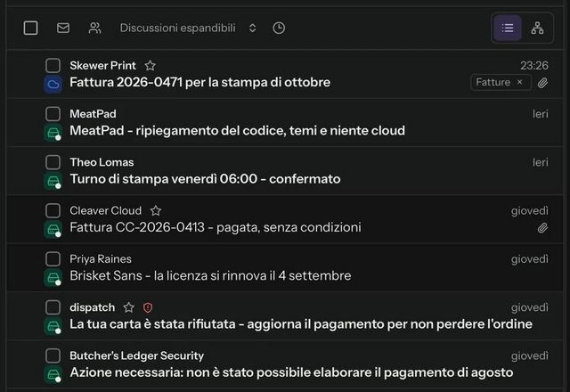This screenshot has width=570, height=392.
Task: Click the green account icon on Cleaver Cloud row
Action: (x=53, y=230)
